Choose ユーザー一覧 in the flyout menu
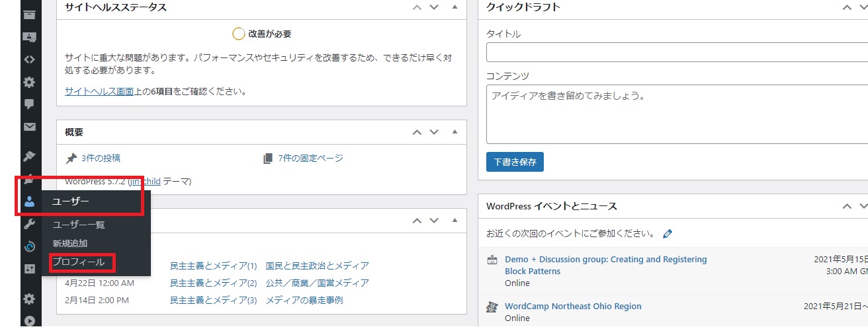Image resolution: width=868 pixels, height=327 pixels. [78, 225]
